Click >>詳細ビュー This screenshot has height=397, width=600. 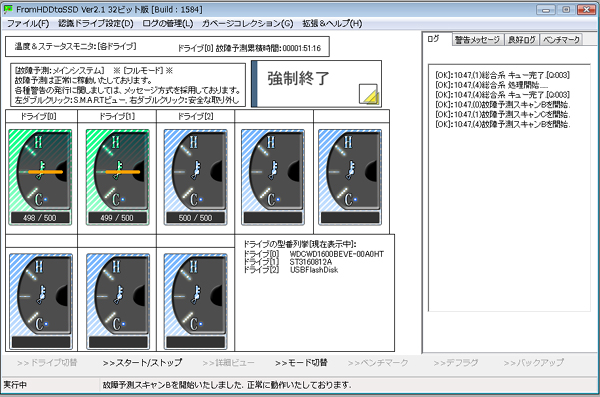click(228, 363)
